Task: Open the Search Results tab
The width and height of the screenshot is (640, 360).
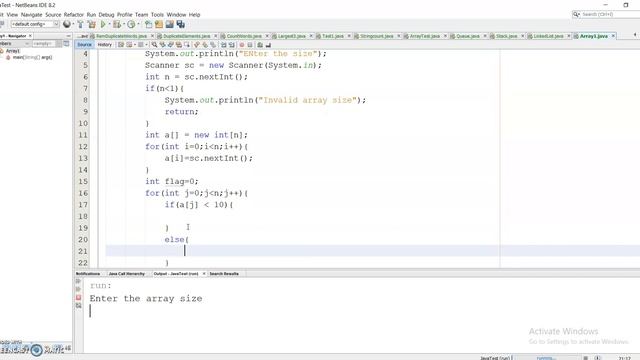Action: point(224,273)
